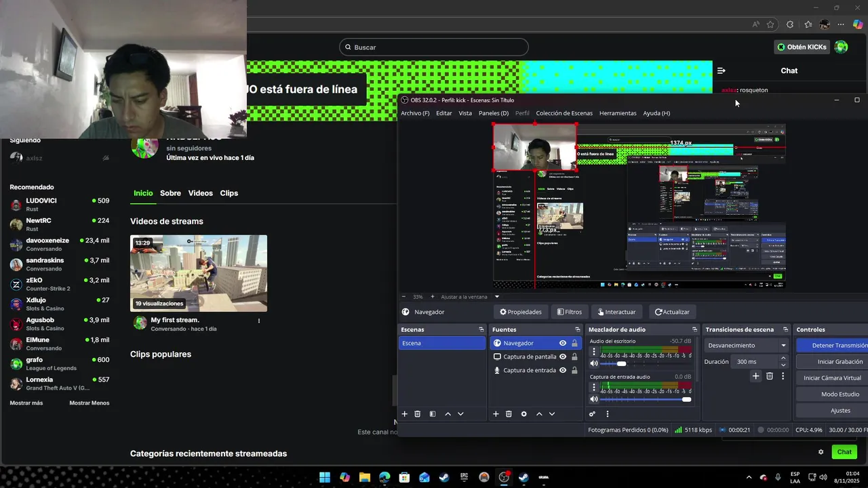Add a new scene transition

[755, 376]
